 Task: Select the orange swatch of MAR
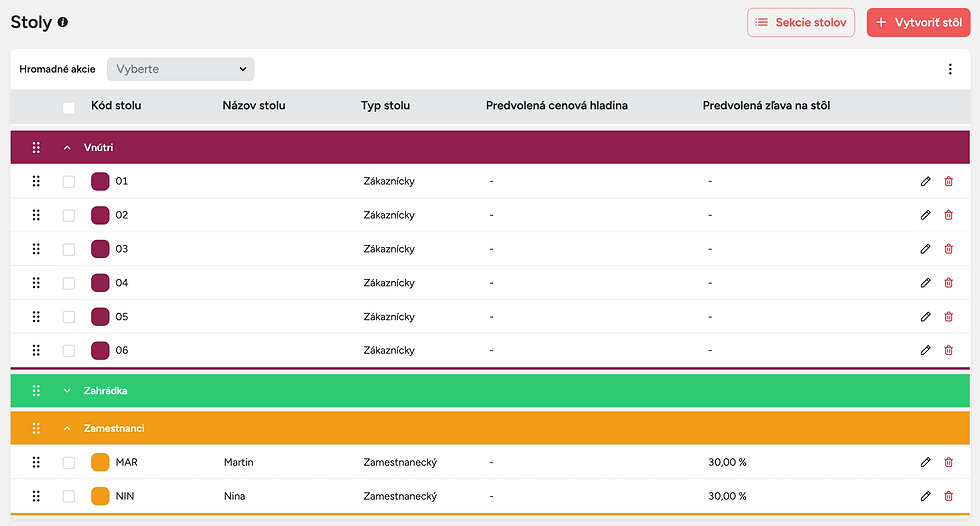click(100, 462)
